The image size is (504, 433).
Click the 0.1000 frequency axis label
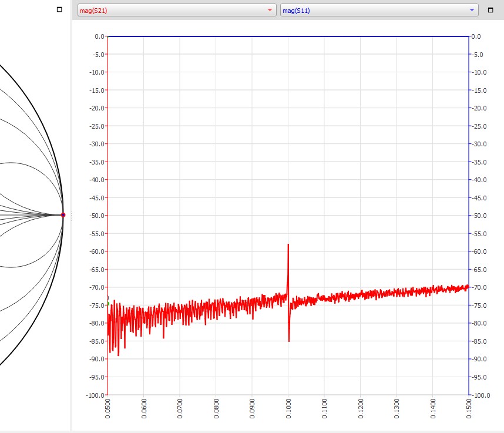(x=288, y=408)
